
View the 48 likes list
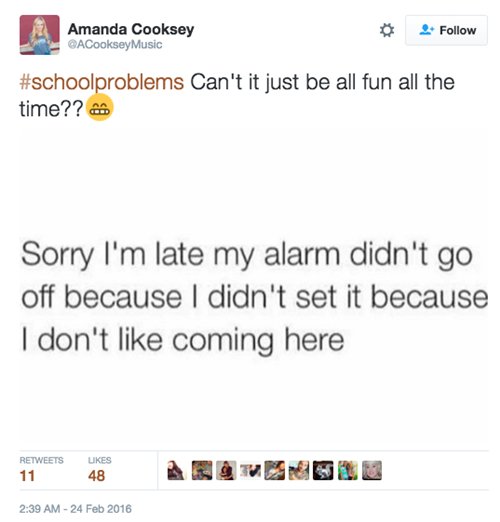[99, 470]
